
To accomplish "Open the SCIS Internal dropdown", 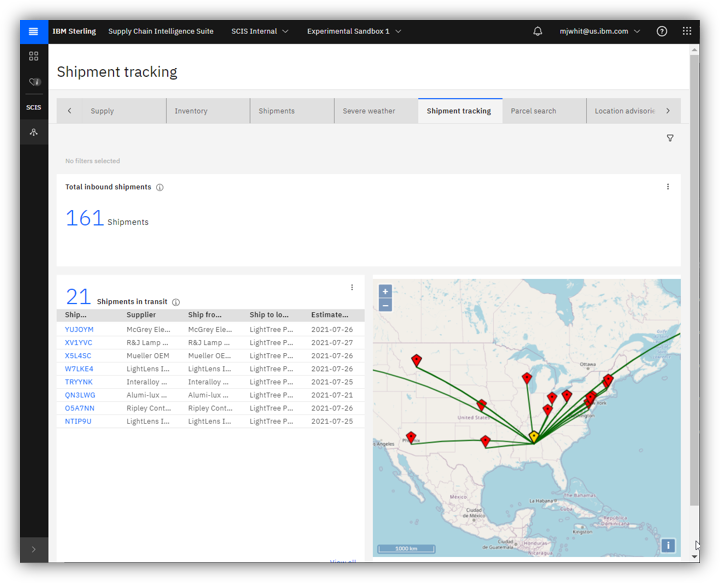I will pos(259,31).
